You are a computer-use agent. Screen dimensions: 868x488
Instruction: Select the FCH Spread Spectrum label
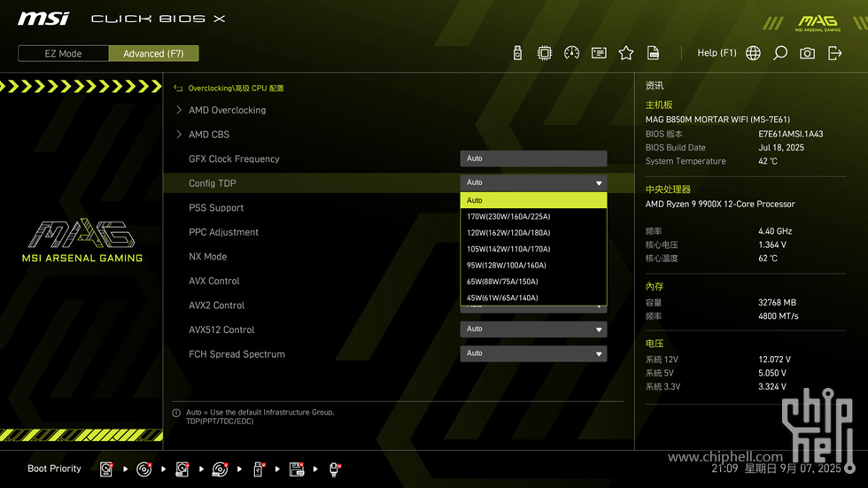point(236,354)
